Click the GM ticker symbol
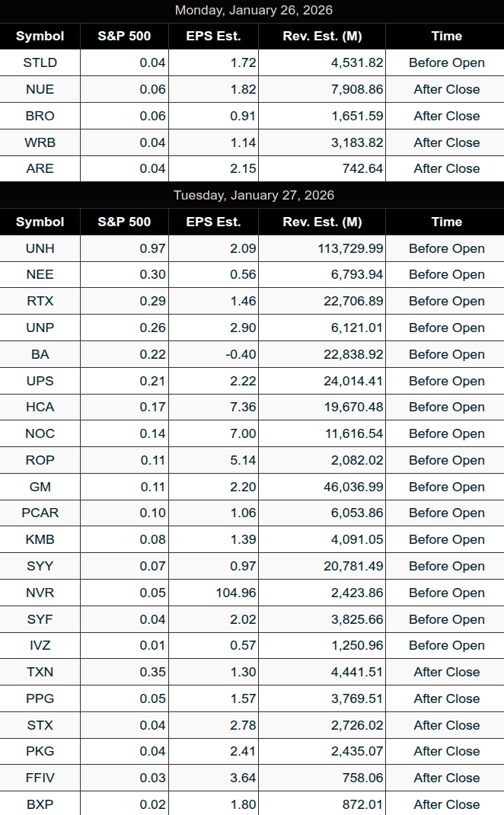The width and height of the screenshot is (504, 815). pyautogui.click(x=40, y=487)
